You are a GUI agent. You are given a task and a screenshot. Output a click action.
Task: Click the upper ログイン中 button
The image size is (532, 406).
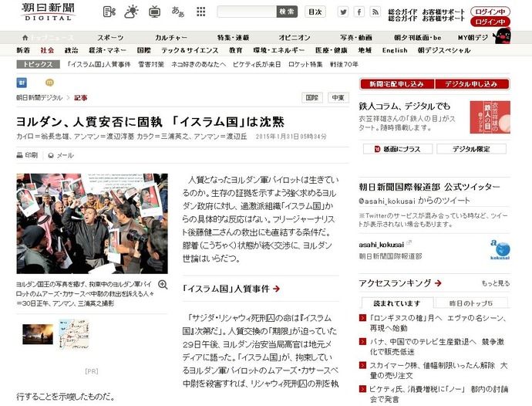(490, 12)
